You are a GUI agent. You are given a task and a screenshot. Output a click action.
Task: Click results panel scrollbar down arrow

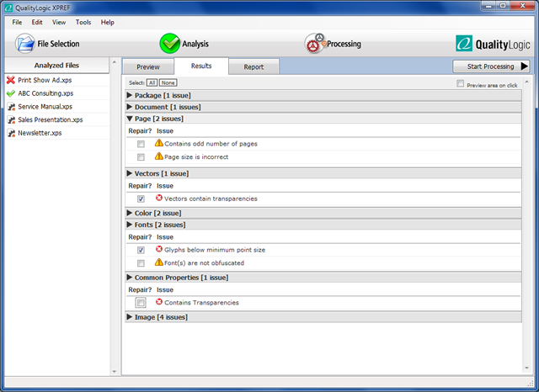[526, 368]
